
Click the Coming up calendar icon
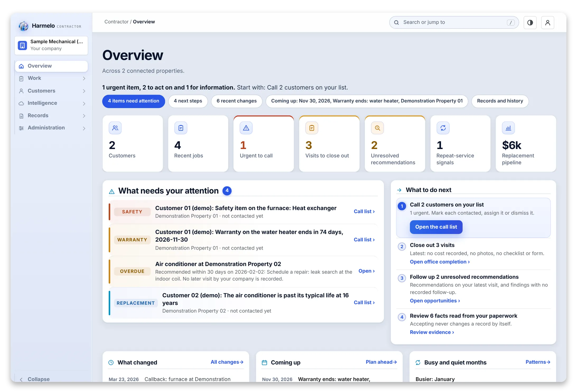(x=264, y=362)
